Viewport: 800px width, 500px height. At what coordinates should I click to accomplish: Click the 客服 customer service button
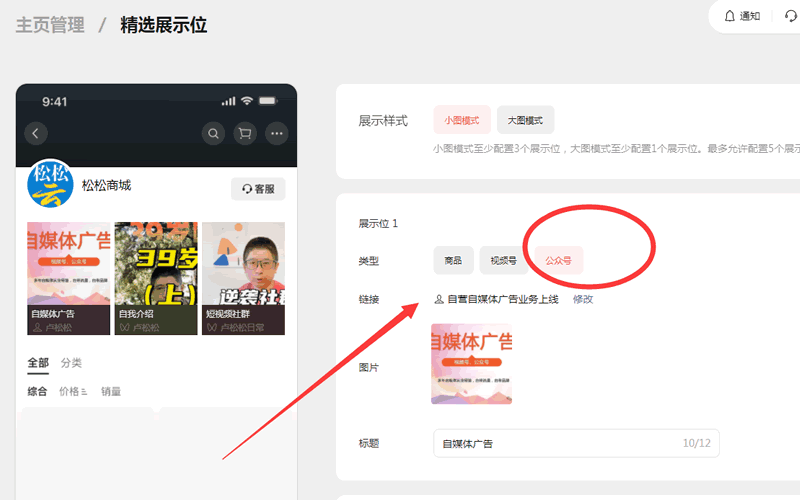pos(258,189)
